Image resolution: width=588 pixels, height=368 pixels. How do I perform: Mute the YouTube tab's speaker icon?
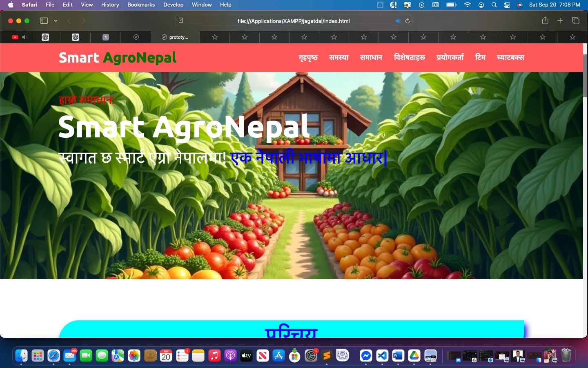point(25,37)
